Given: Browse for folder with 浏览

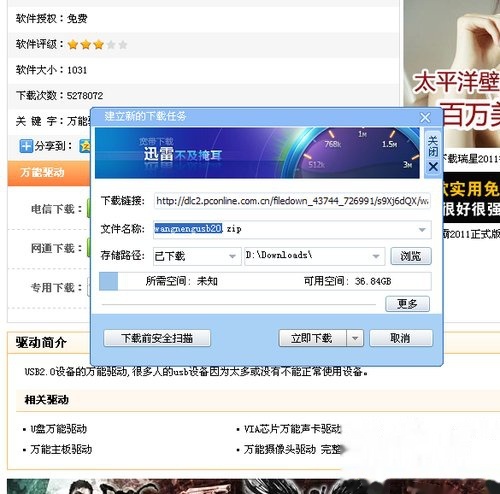Looking at the screenshot, I should pyautogui.click(x=411, y=256).
